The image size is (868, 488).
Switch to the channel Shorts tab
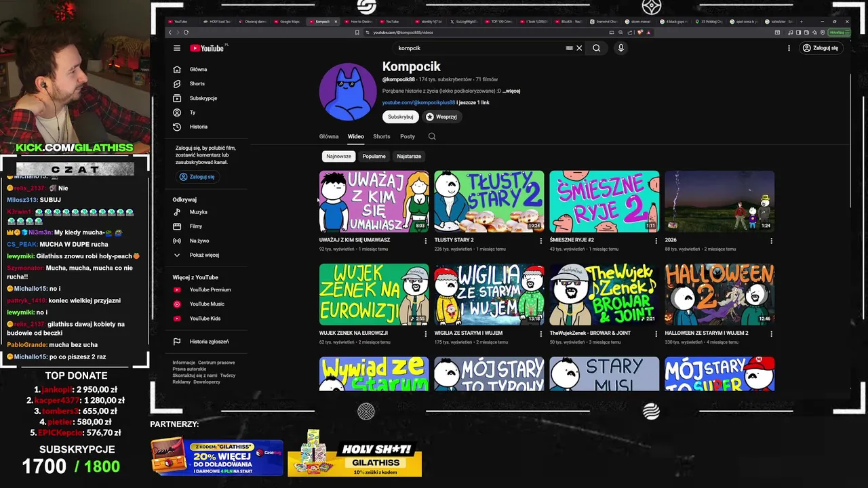point(382,136)
